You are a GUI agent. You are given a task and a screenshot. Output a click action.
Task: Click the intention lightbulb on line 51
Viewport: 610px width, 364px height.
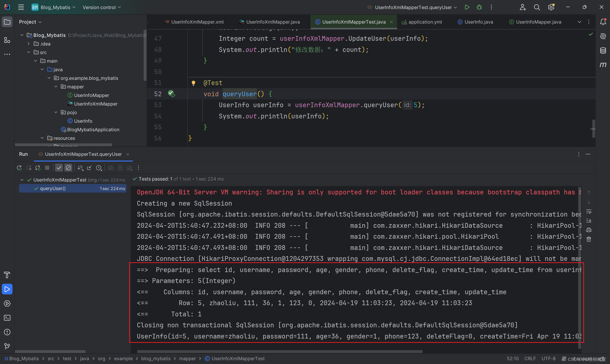pos(193,83)
